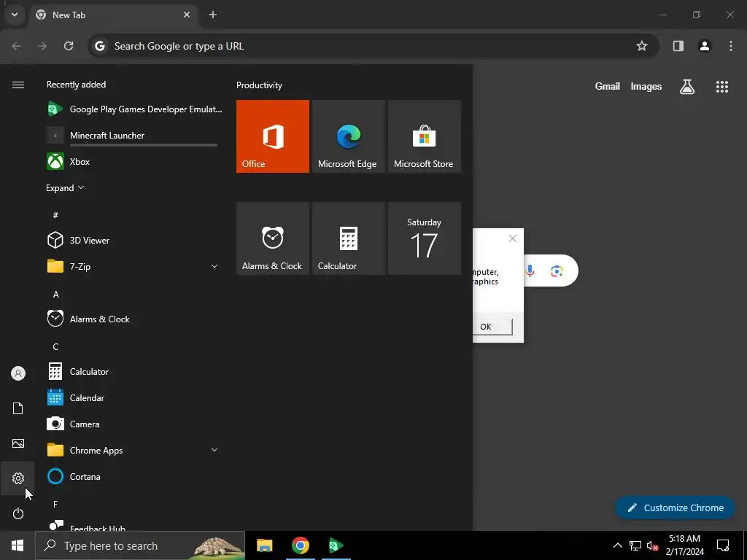Viewport: 747px width, 560px height.
Task: Open the Settings gear in Start menu
Action: 18,478
